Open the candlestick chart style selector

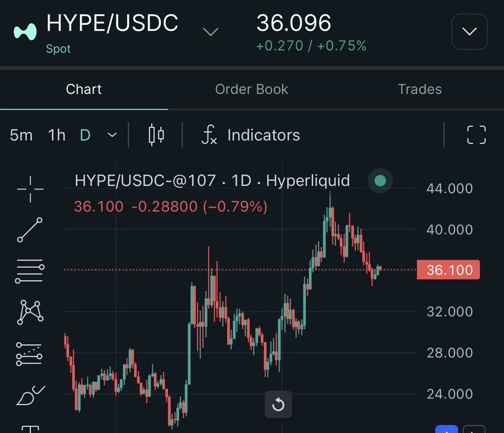coord(156,135)
